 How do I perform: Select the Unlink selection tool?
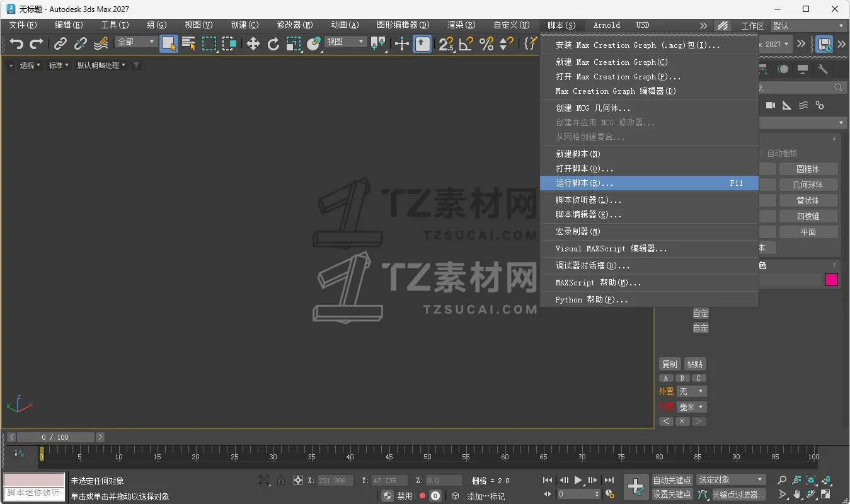81,43
